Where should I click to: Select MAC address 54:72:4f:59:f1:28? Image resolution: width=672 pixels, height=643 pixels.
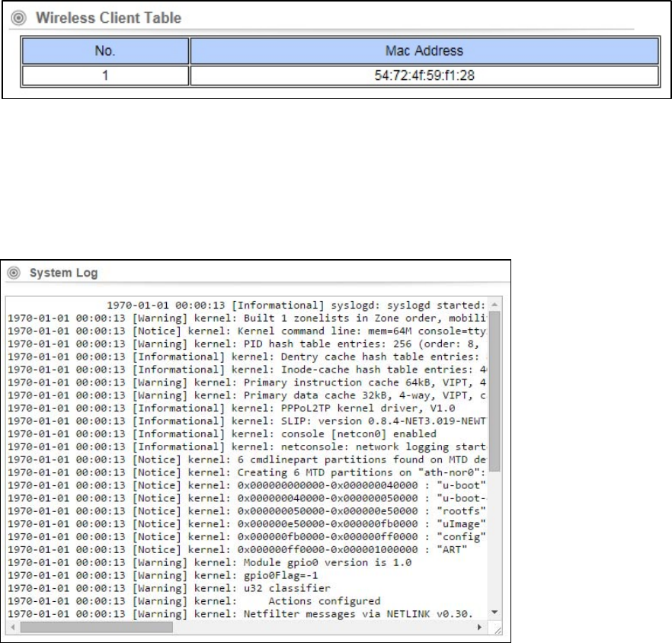pyautogui.click(x=424, y=75)
